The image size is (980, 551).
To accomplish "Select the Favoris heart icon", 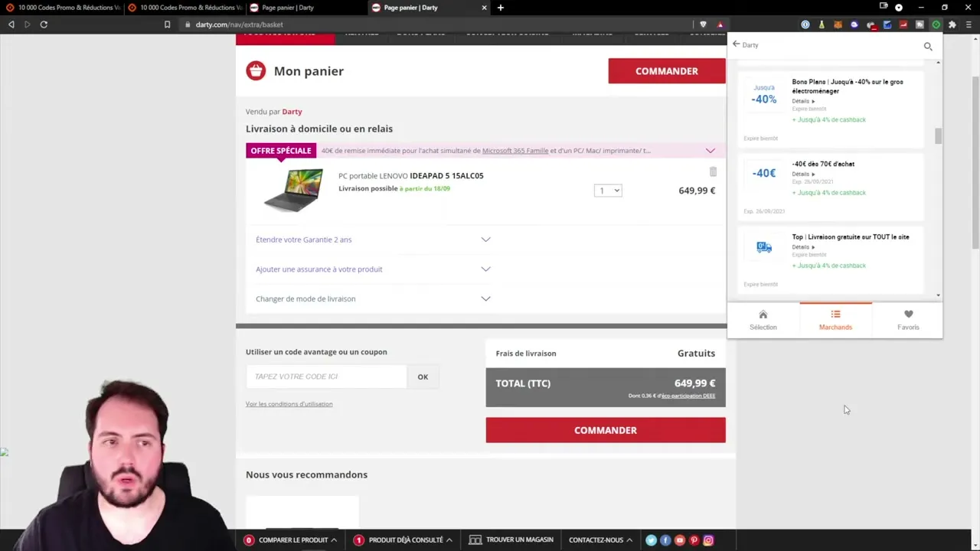I will (x=908, y=319).
